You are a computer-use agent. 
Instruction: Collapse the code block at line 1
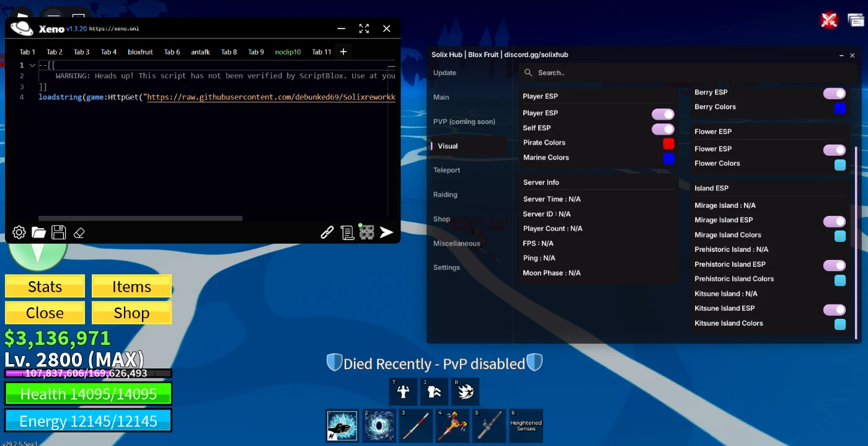click(32, 65)
